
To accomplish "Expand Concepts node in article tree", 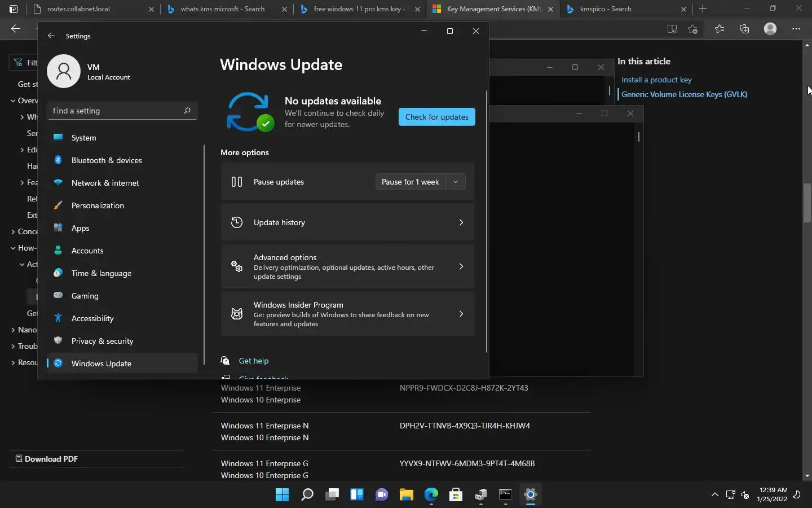I will pos(13,231).
